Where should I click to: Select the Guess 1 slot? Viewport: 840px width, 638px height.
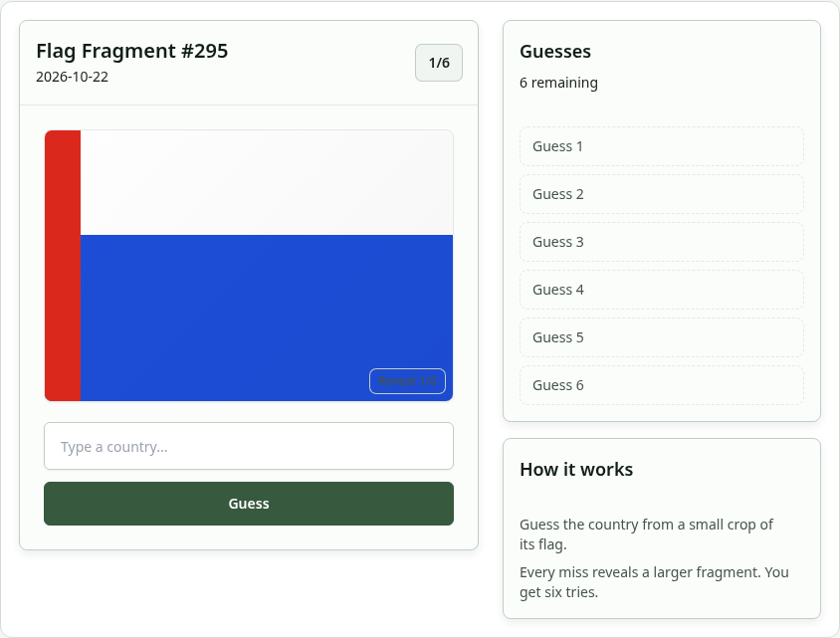662,146
